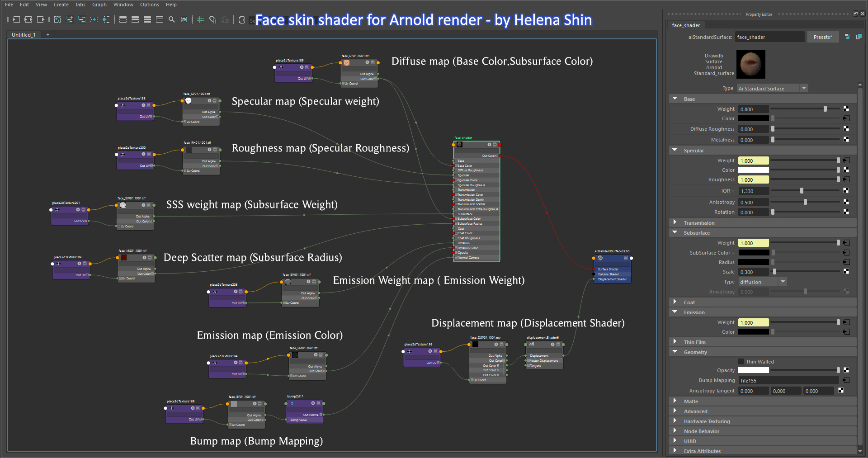Toggle grid snapping magnet icon
The image size is (868, 458).
click(213, 19)
